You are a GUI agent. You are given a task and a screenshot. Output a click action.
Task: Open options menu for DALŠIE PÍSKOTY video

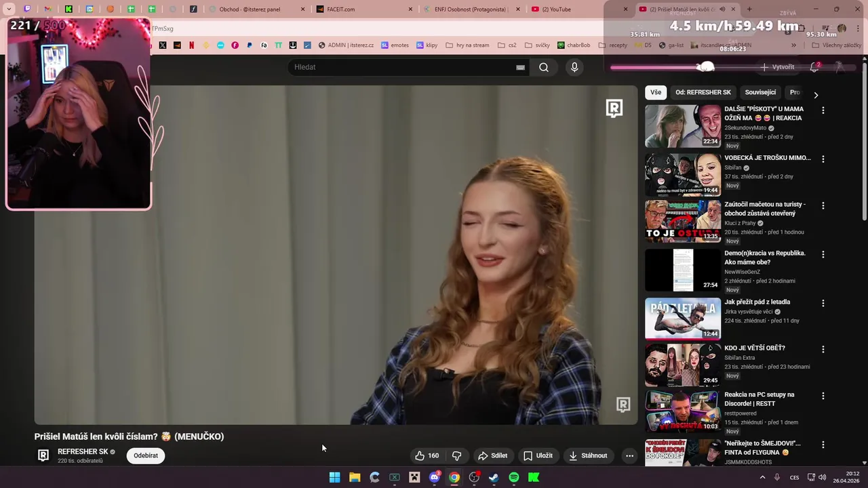[823, 110]
